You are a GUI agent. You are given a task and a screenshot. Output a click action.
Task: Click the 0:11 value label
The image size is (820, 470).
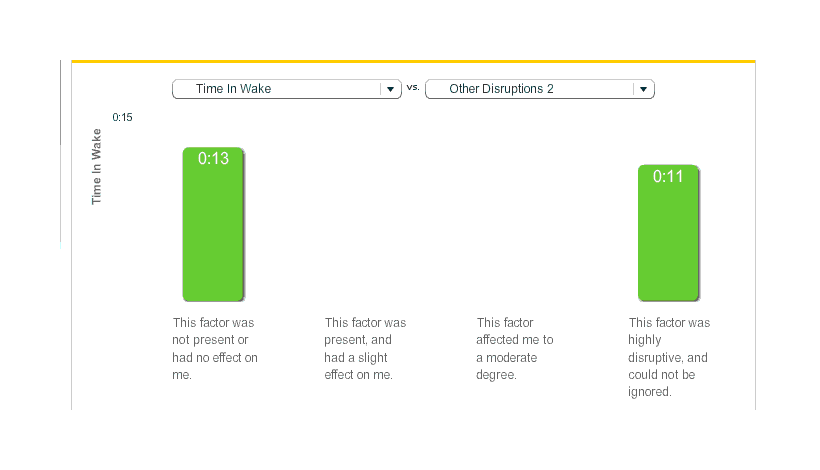[x=668, y=176]
